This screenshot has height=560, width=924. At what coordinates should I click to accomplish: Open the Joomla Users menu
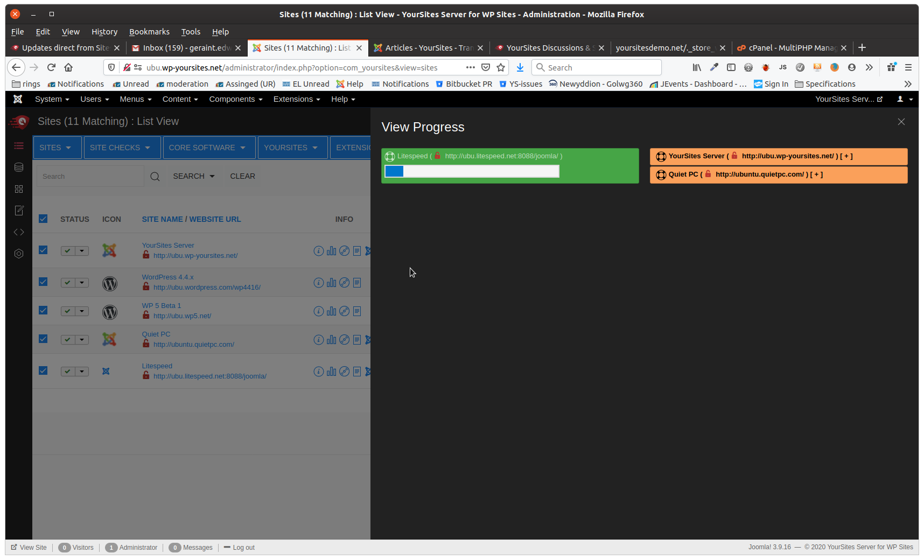click(95, 99)
